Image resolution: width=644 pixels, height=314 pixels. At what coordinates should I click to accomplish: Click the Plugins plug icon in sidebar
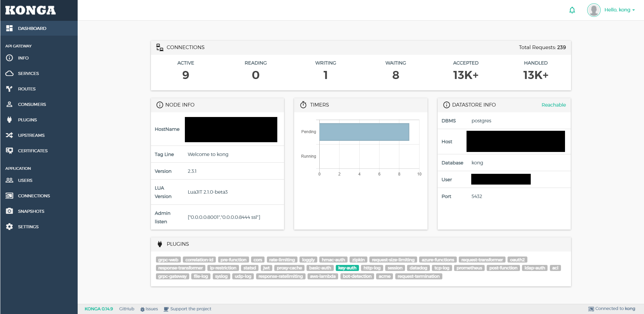9,120
